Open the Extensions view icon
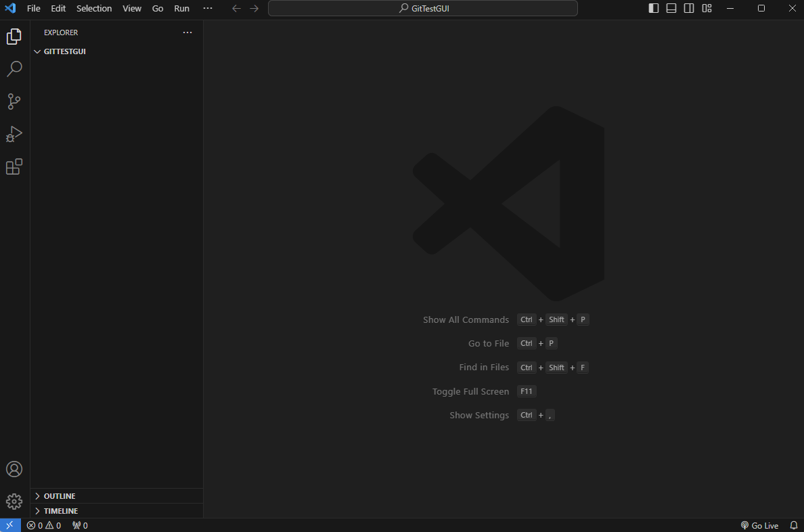The image size is (804, 532). 14,167
